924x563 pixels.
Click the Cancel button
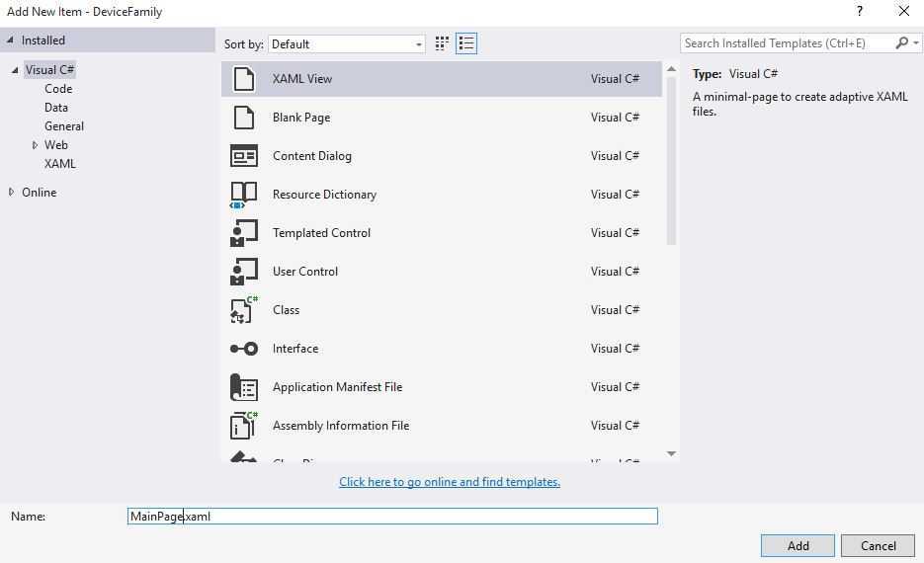click(x=878, y=546)
